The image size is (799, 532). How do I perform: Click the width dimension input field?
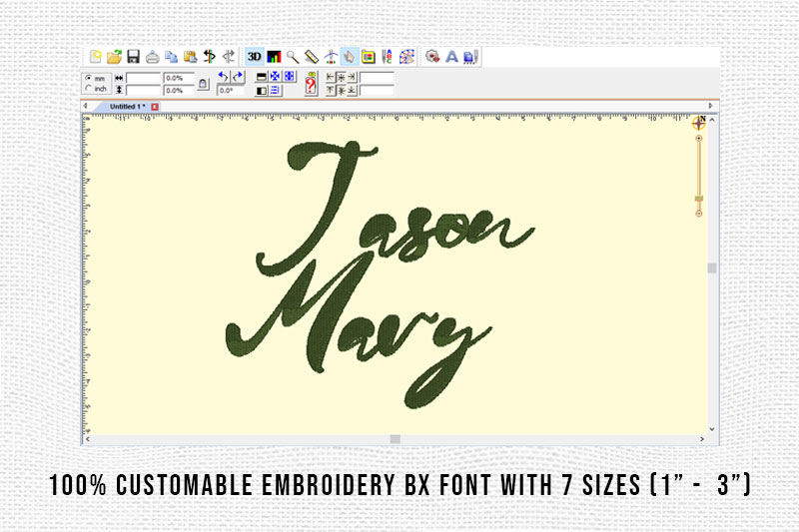tap(144, 78)
